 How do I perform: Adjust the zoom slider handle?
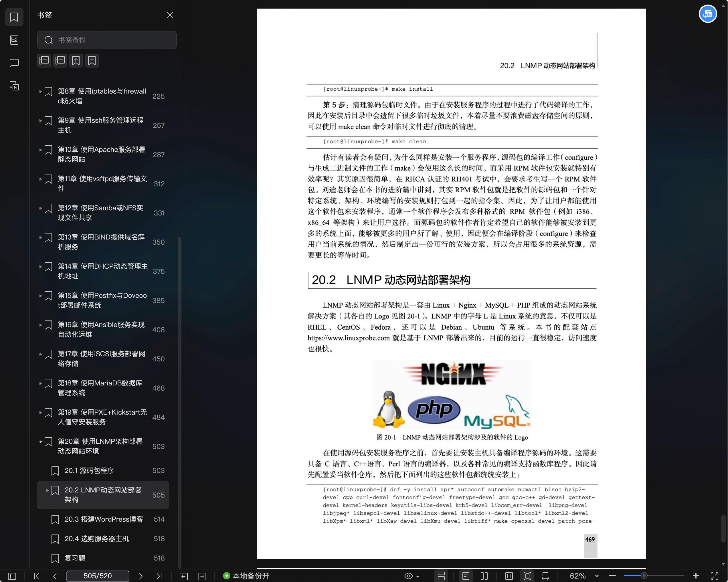644,576
